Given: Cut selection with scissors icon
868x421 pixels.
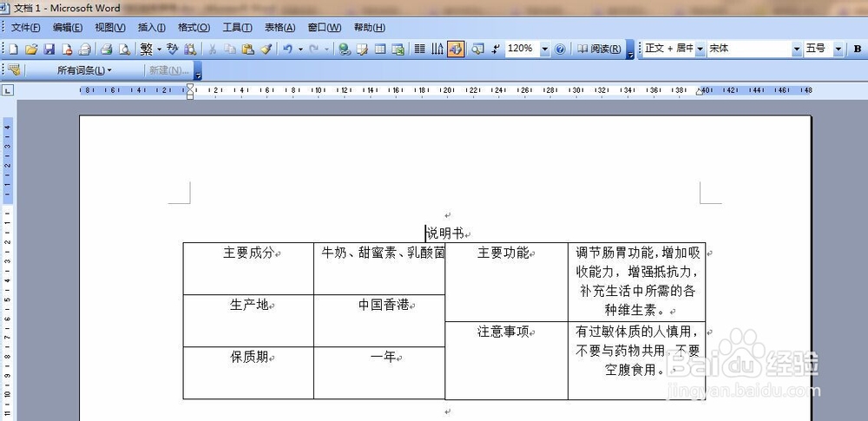Looking at the screenshot, I should coord(212,49).
